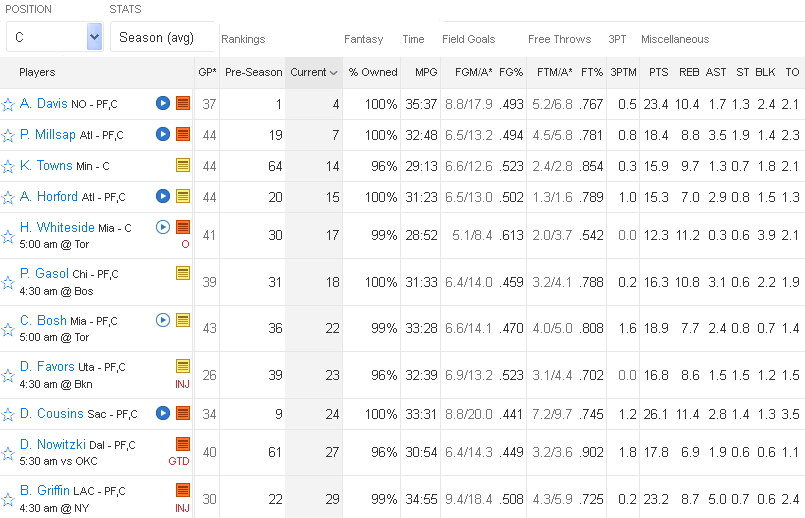The image size is (805, 518).
Task: Sort by the Pre-Season ranking column
Action: (x=253, y=72)
